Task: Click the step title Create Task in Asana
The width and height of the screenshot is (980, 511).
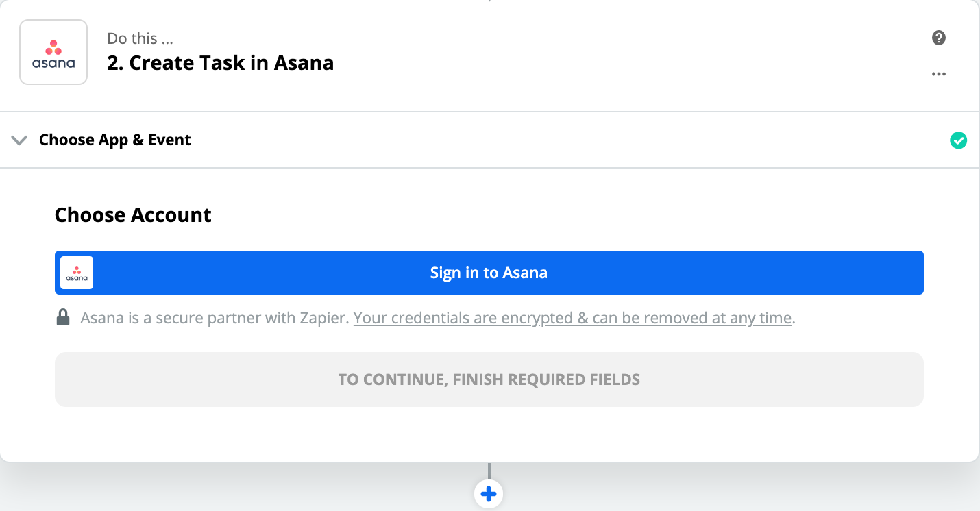Action: pos(221,63)
